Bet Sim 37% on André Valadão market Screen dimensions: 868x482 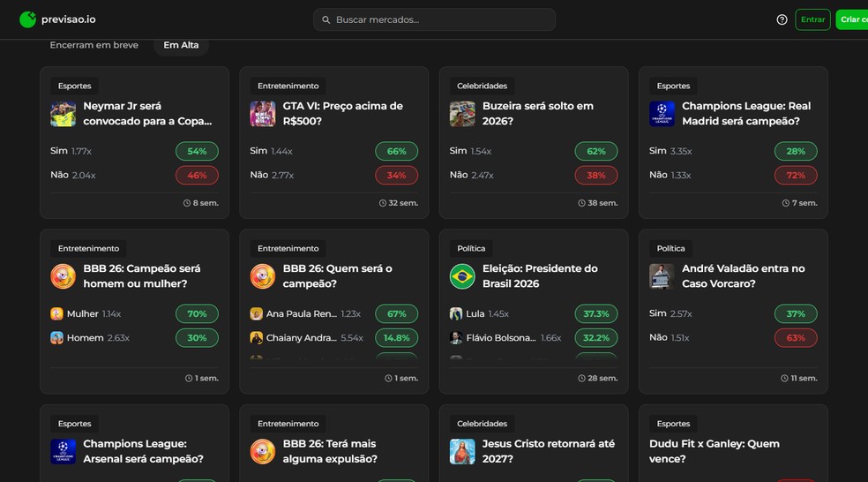click(796, 313)
